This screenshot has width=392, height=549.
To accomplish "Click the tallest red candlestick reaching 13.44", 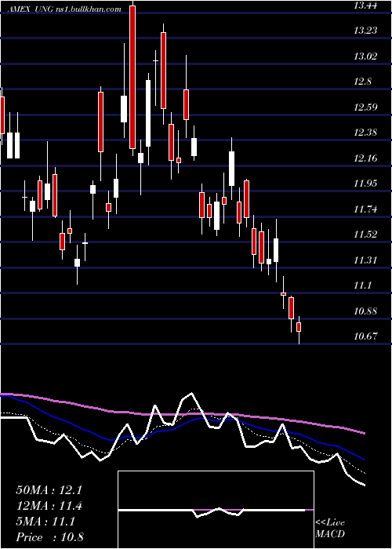I will pyautogui.click(x=132, y=77).
